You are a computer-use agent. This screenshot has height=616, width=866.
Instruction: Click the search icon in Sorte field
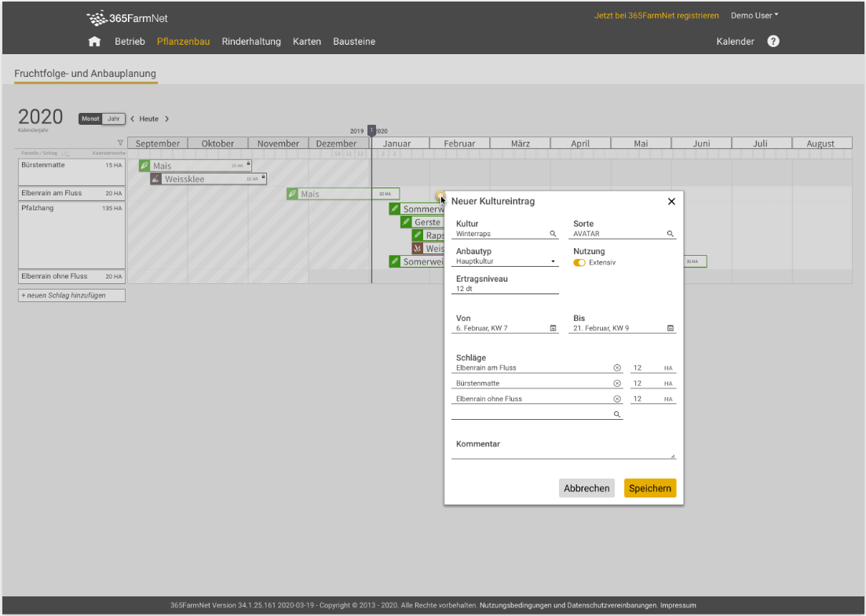coord(671,234)
